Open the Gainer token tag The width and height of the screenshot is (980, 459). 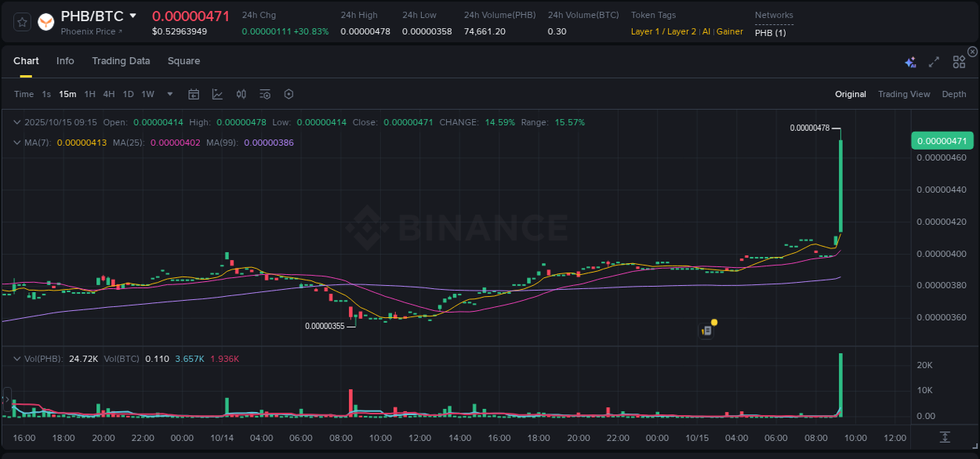(x=729, y=31)
